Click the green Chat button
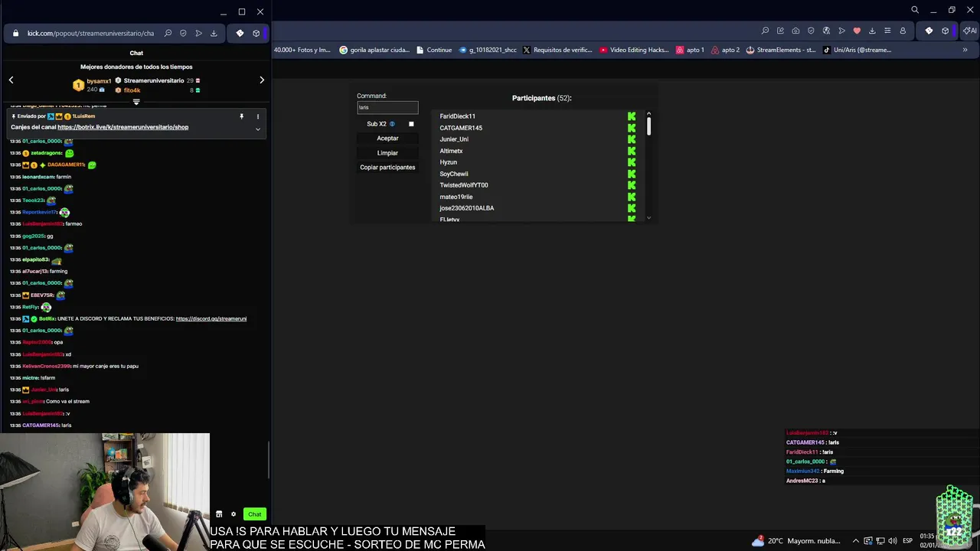Viewport: 980px width, 551px height. pos(254,514)
